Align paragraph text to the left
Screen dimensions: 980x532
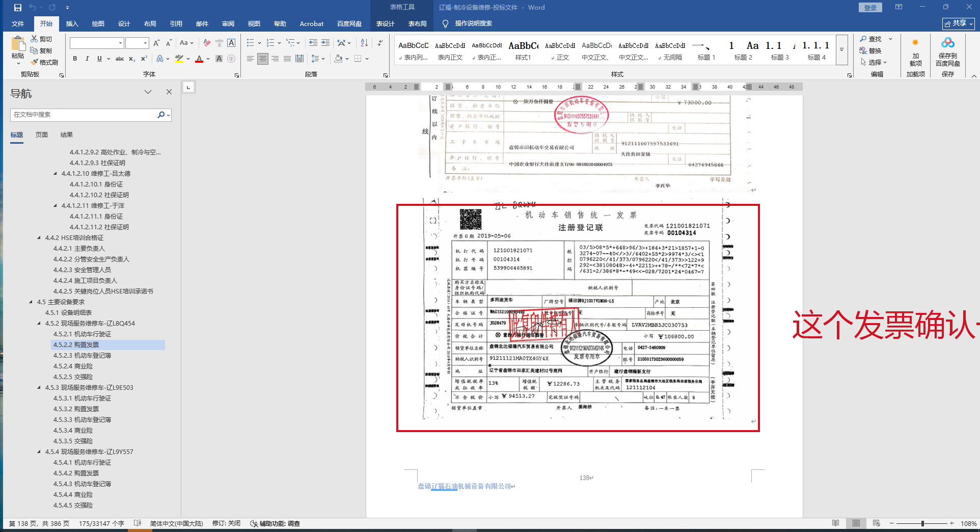pyautogui.click(x=250, y=59)
